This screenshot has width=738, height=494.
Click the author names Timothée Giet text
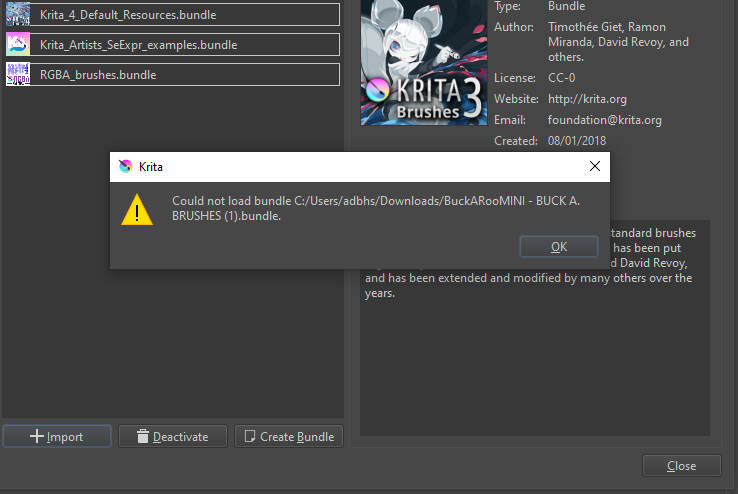click(618, 42)
